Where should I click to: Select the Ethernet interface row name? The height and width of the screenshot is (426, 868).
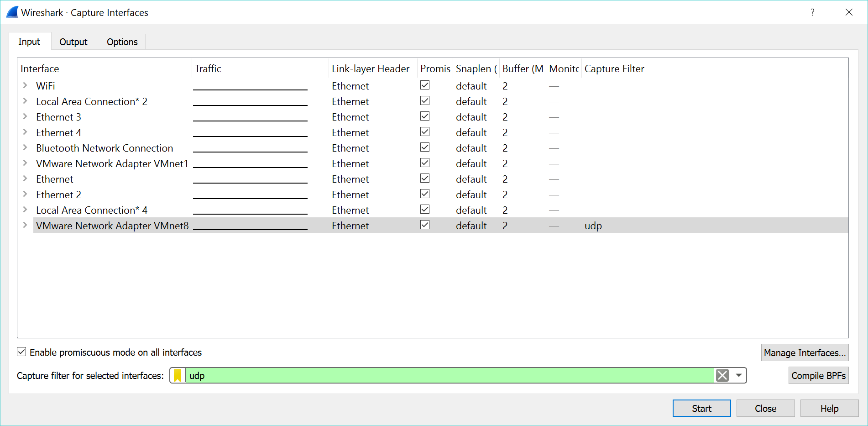(55, 179)
